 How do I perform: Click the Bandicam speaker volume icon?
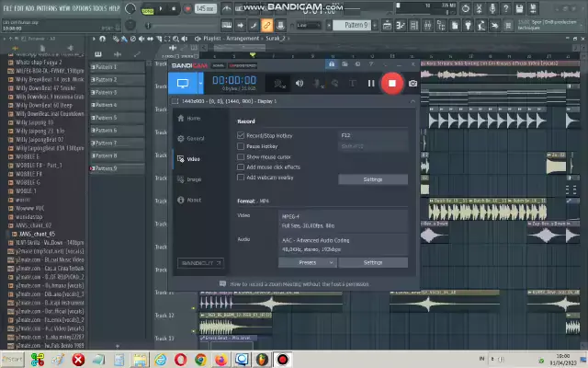[x=300, y=83]
